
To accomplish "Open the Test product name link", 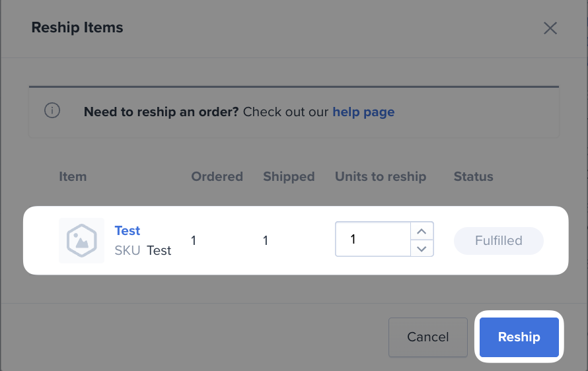I will click(127, 230).
